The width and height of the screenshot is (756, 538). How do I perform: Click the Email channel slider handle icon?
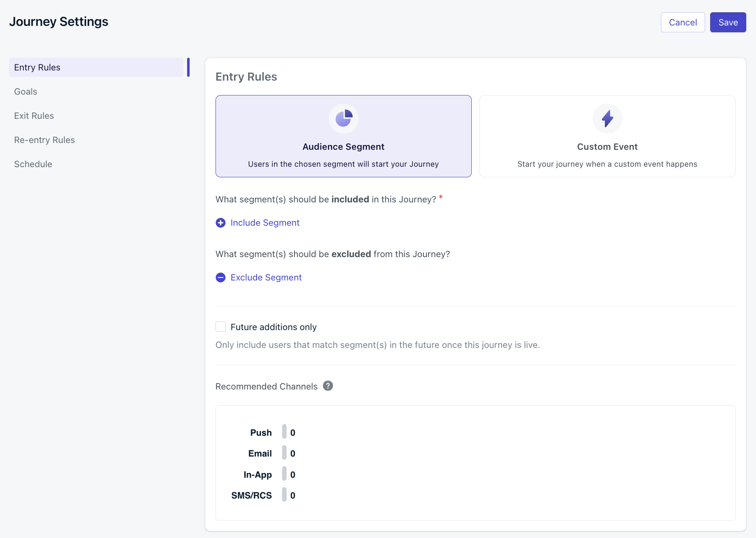pyautogui.click(x=283, y=453)
